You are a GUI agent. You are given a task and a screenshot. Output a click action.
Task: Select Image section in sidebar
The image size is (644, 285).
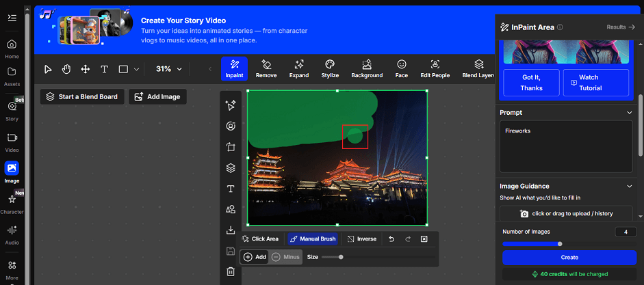[x=12, y=173]
